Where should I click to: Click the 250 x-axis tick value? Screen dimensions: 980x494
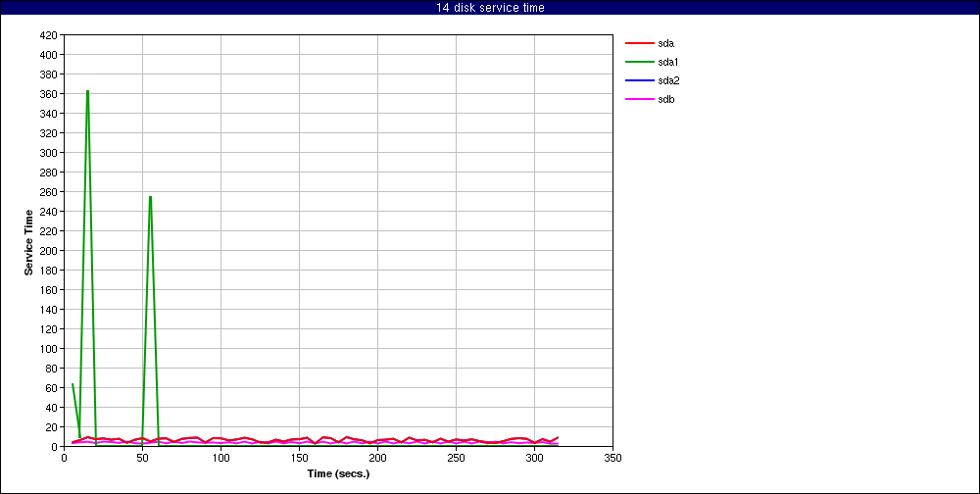pyautogui.click(x=456, y=458)
